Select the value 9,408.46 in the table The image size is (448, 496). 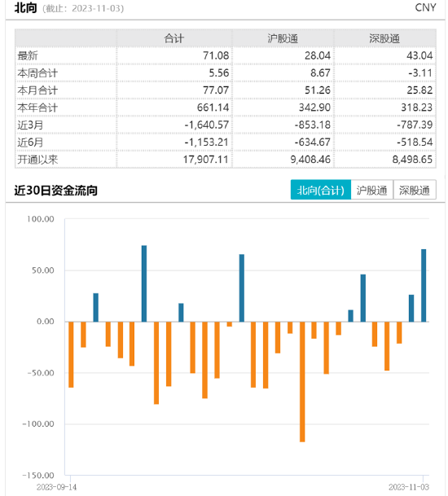[x=310, y=160]
